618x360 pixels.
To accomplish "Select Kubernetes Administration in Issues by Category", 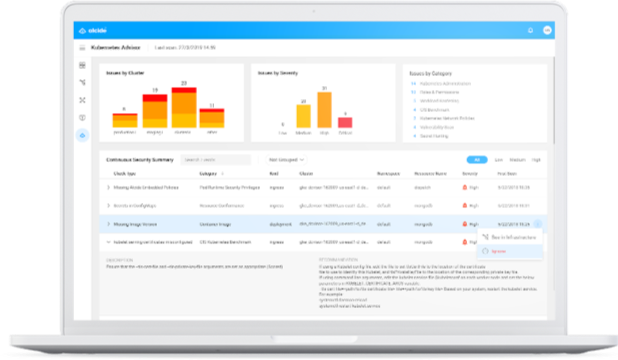I will 445,84.
